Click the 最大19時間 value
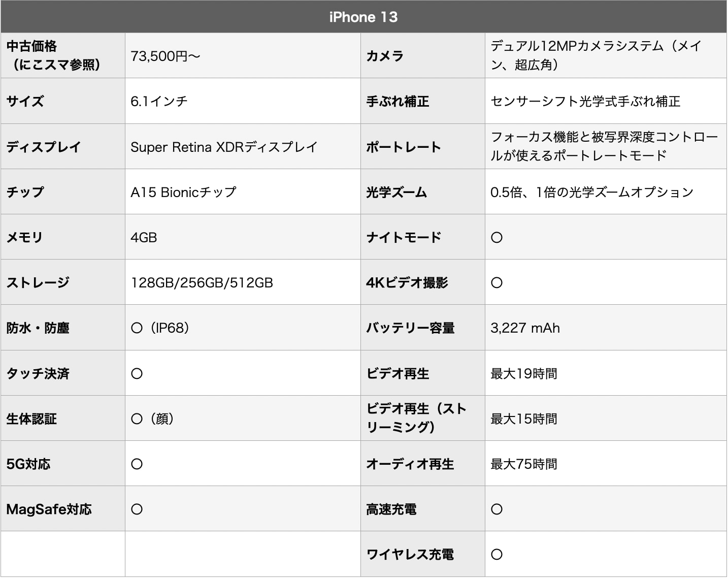 (524, 373)
